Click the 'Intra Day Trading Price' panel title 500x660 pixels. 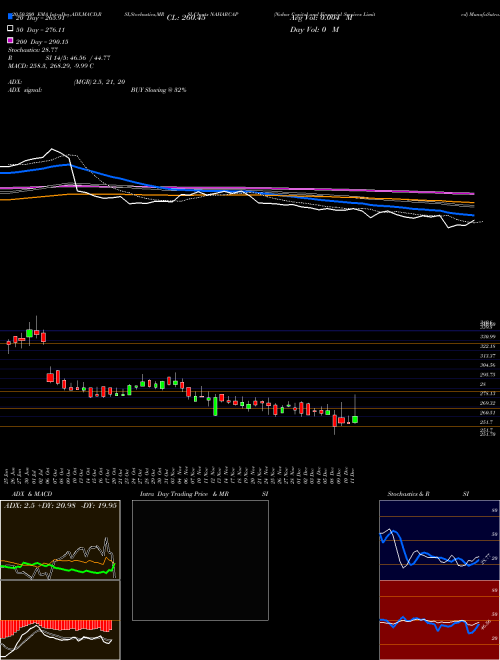tap(174, 494)
